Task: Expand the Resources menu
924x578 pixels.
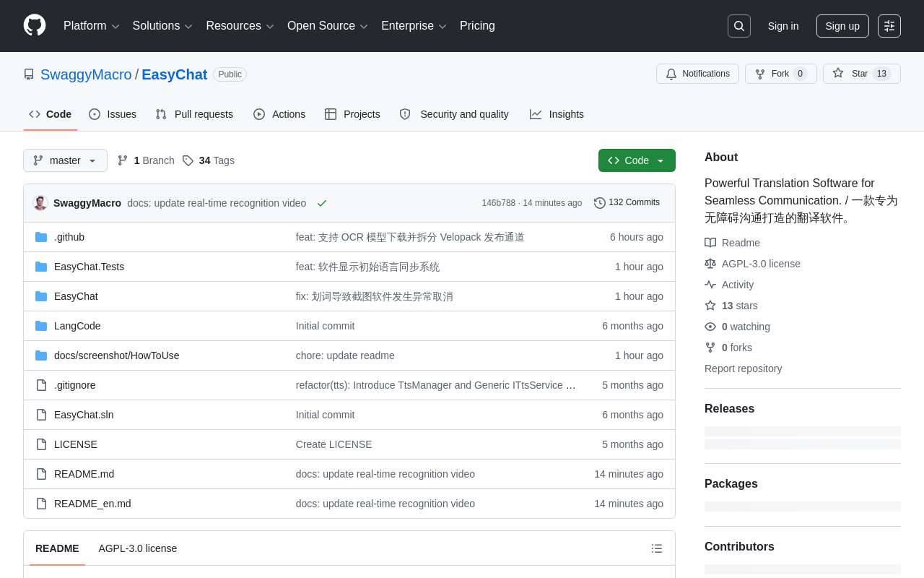Action: click(x=240, y=26)
